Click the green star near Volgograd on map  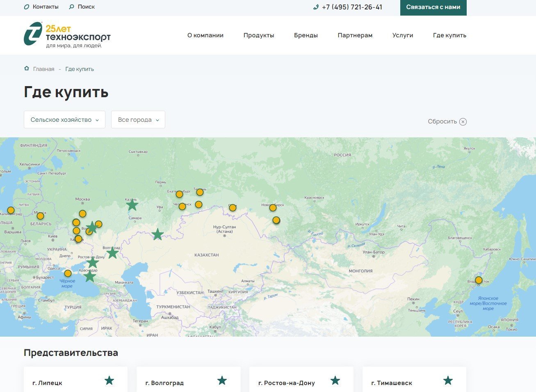click(112, 253)
